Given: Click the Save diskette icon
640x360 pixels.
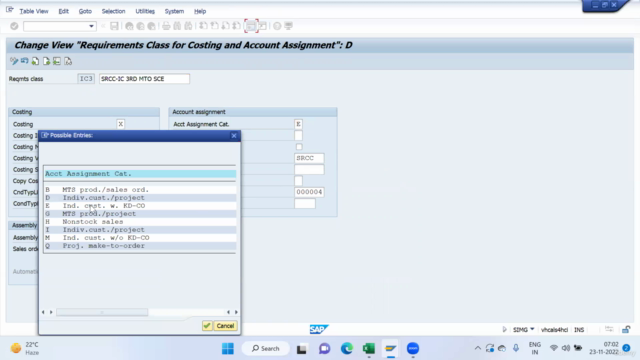Looking at the screenshot, I should 114,26.
